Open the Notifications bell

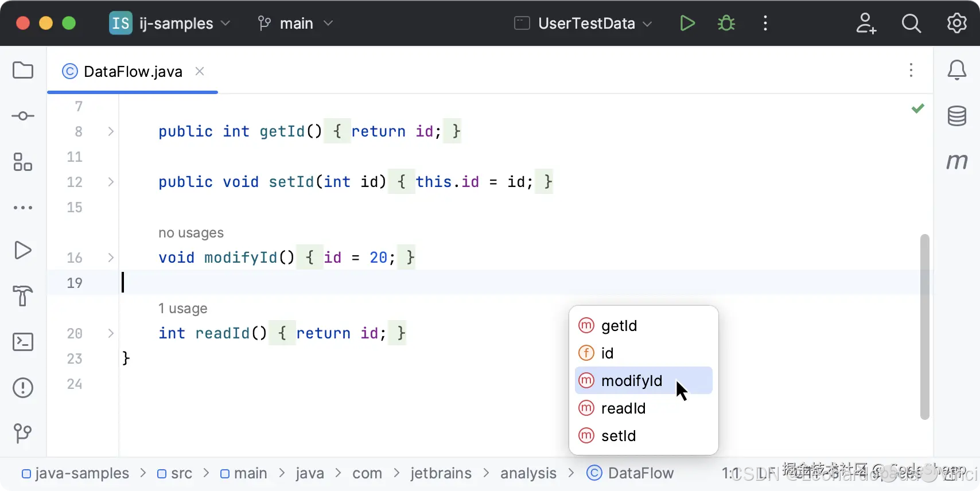tap(956, 71)
